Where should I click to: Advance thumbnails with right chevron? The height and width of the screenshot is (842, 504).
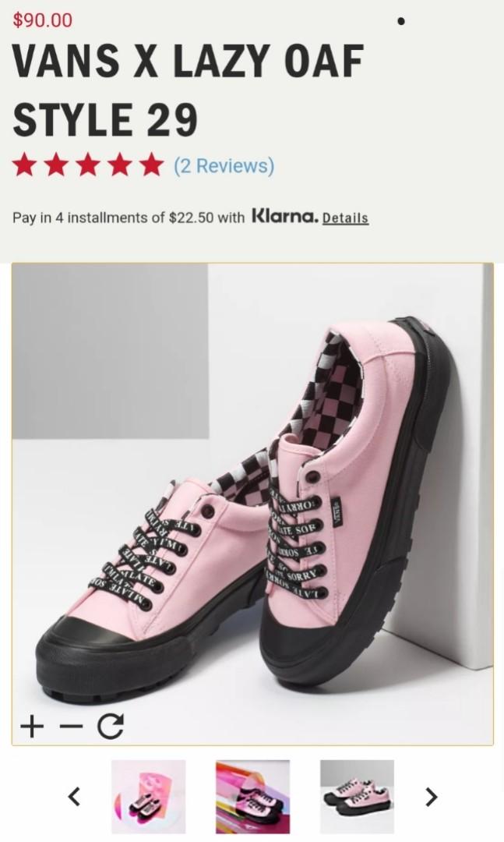coord(431,797)
